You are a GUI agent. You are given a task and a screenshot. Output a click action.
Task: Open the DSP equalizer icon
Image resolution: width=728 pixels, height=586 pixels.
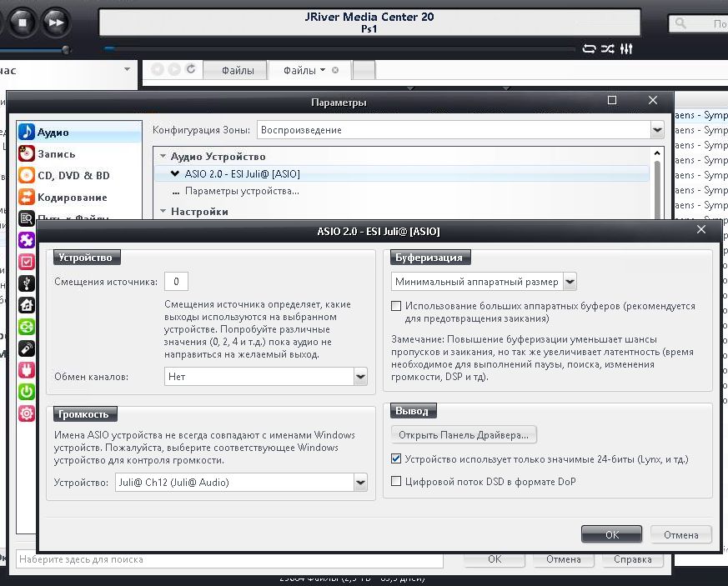[x=626, y=49]
